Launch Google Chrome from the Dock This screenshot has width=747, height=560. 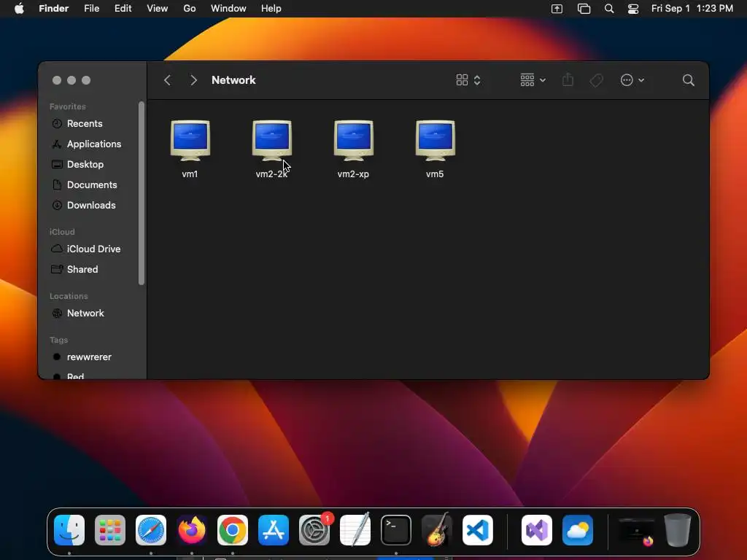click(x=233, y=529)
